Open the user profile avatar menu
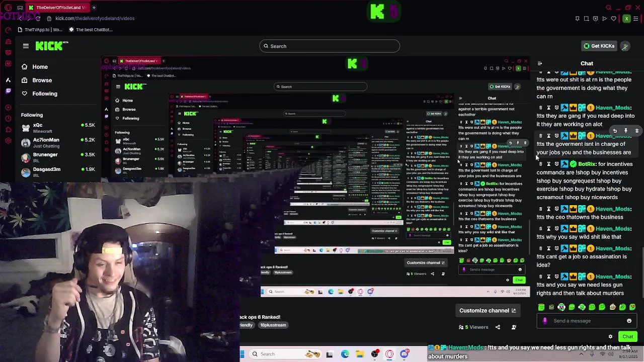The image size is (644, 362). [625, 46]
